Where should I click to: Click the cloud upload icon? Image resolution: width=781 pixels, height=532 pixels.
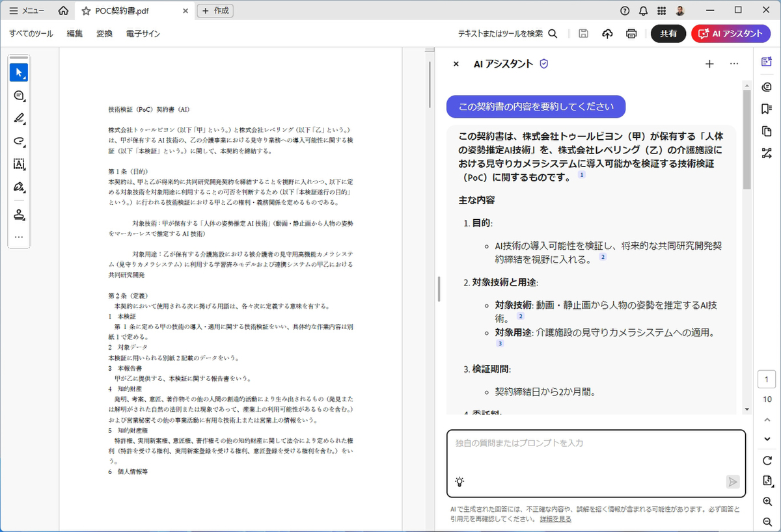pyautogui.click(x=607, y=34)
